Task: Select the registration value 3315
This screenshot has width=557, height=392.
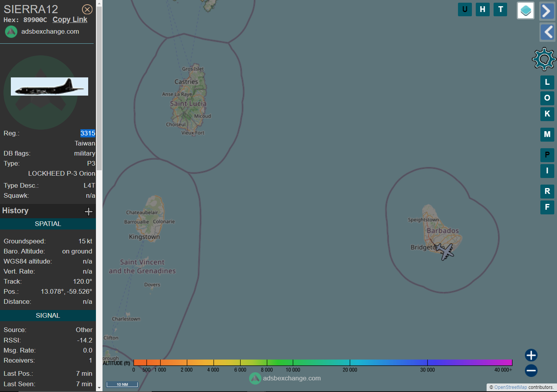Action: point(88,133)
